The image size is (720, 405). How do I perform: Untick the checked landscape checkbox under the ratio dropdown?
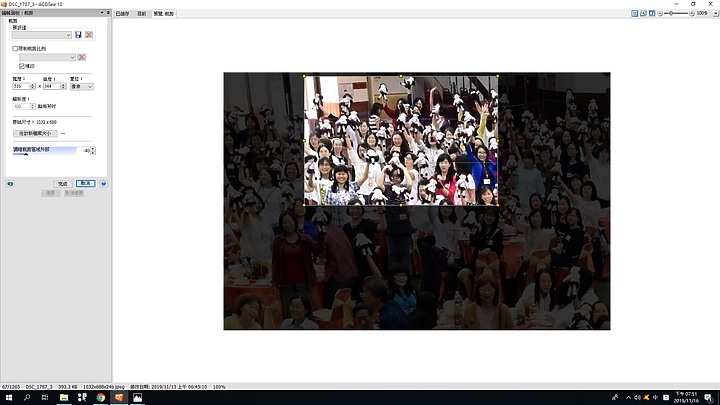point(22,66)
